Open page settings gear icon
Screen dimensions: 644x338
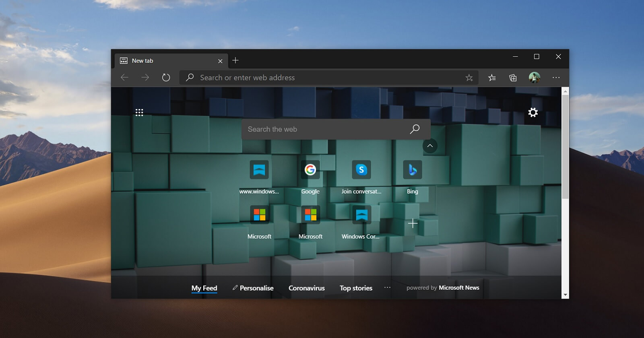coord(533,112)
